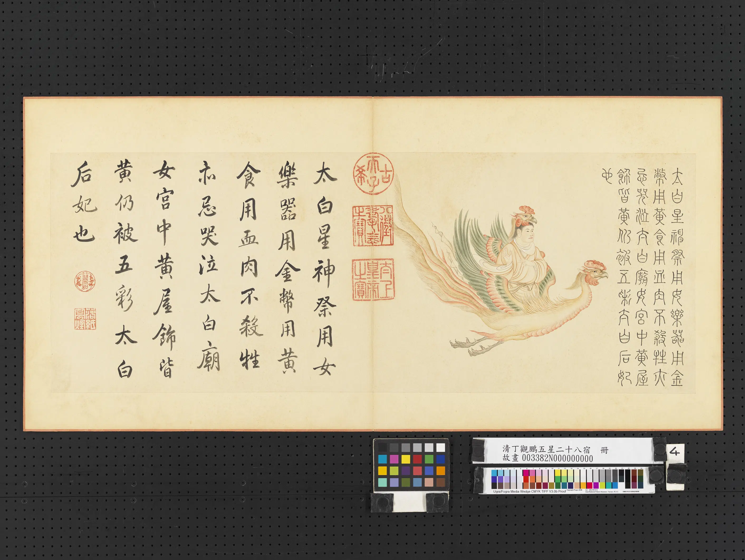Viewport: 745px width, 560px height.
Task: Click the large brush character 樂 on left page
Action: [287, 175]
